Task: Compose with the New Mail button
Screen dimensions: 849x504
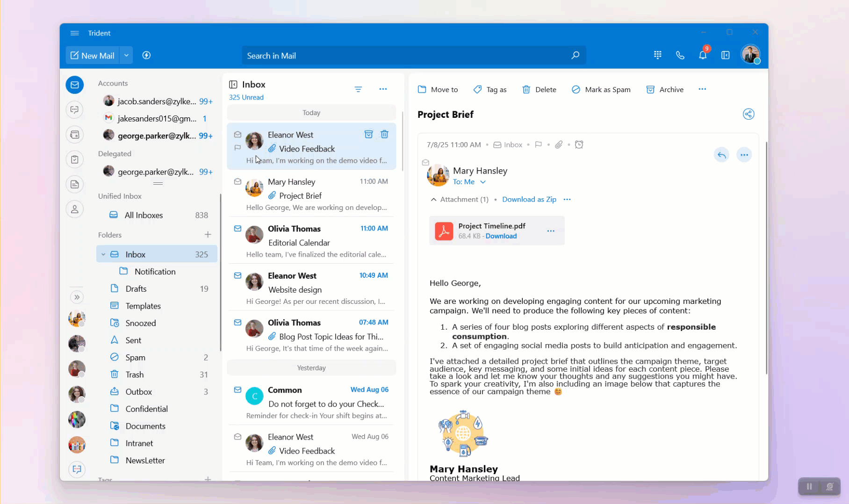Action: coord(93,55)
